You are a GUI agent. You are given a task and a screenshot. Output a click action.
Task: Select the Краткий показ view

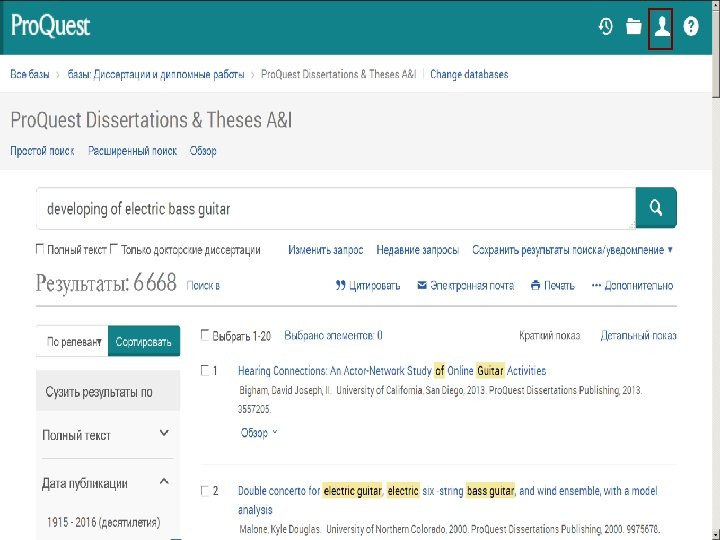pyautogui.click(x=550, y=336)
